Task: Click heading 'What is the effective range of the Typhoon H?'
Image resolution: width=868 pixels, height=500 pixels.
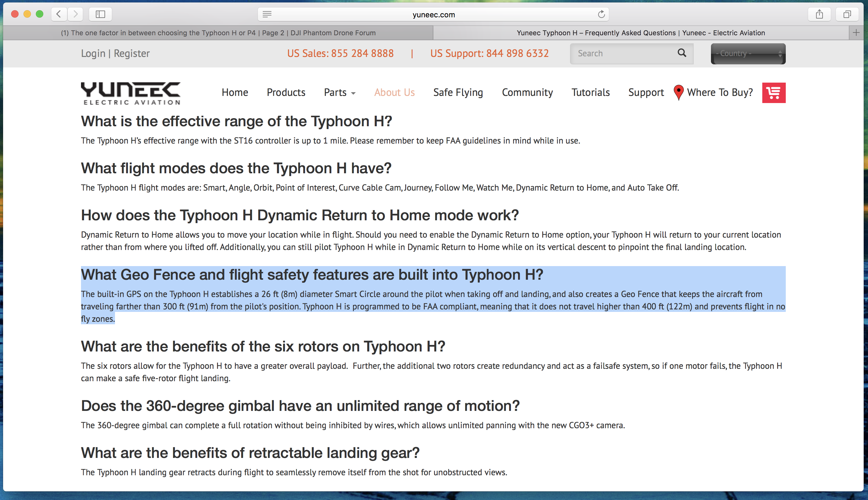Action: [x=236, y=121]
